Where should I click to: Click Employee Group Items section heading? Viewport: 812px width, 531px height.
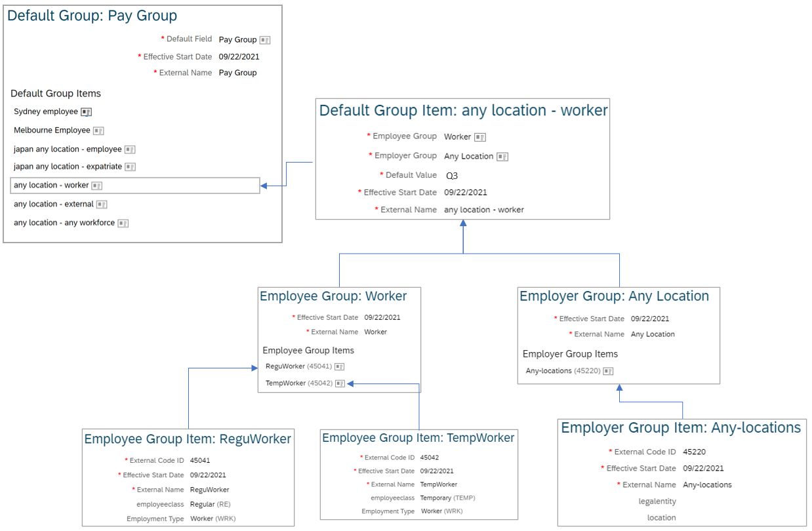(x=308, y=351)
